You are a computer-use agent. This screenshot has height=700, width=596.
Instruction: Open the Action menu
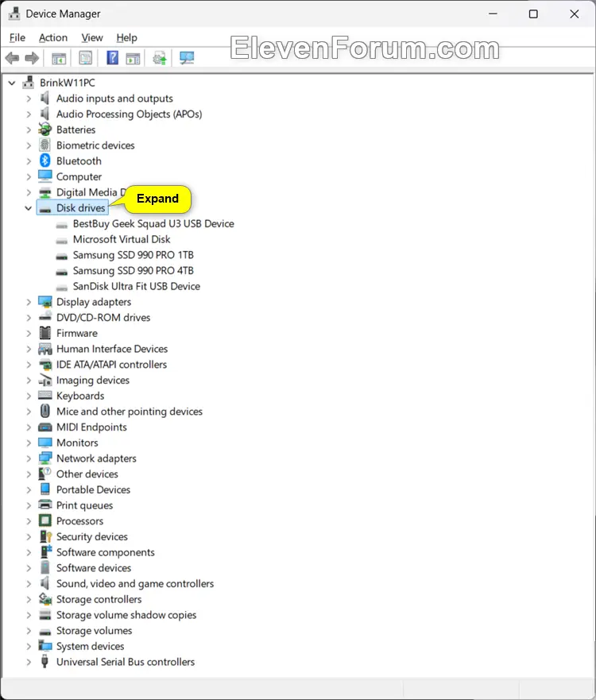point(53,37)
